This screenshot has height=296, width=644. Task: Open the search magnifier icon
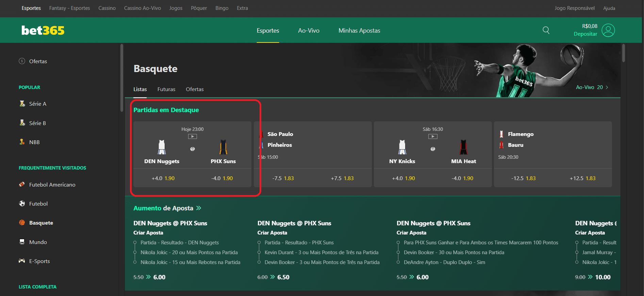(546, 30)
